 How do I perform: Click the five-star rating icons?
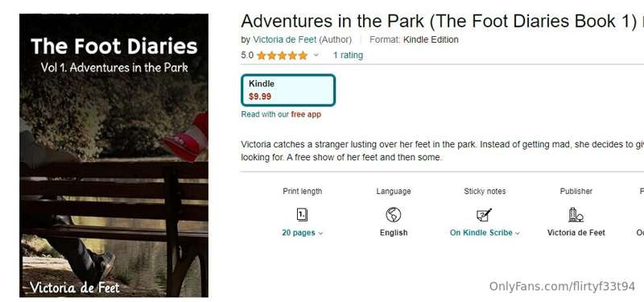tap(283, 56)
